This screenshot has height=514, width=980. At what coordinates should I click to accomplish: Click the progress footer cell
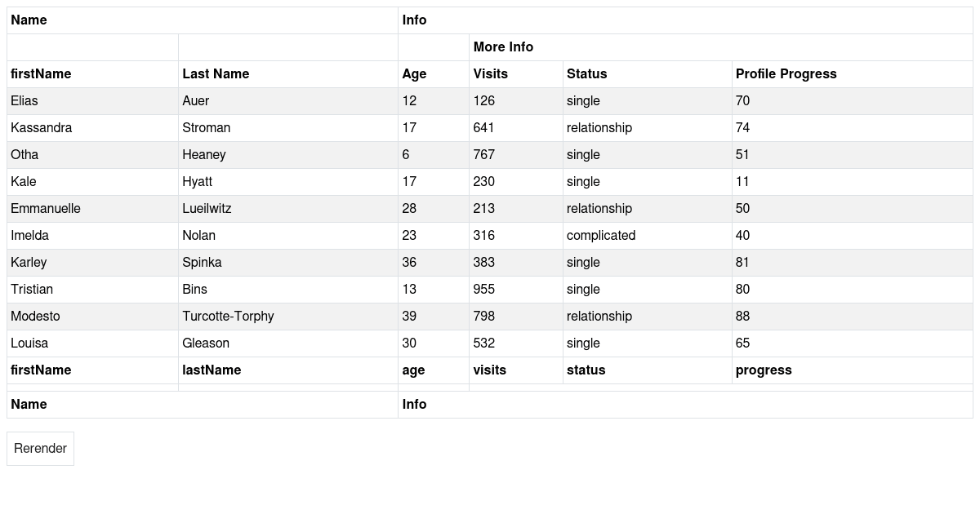click(x=853, y=370)
